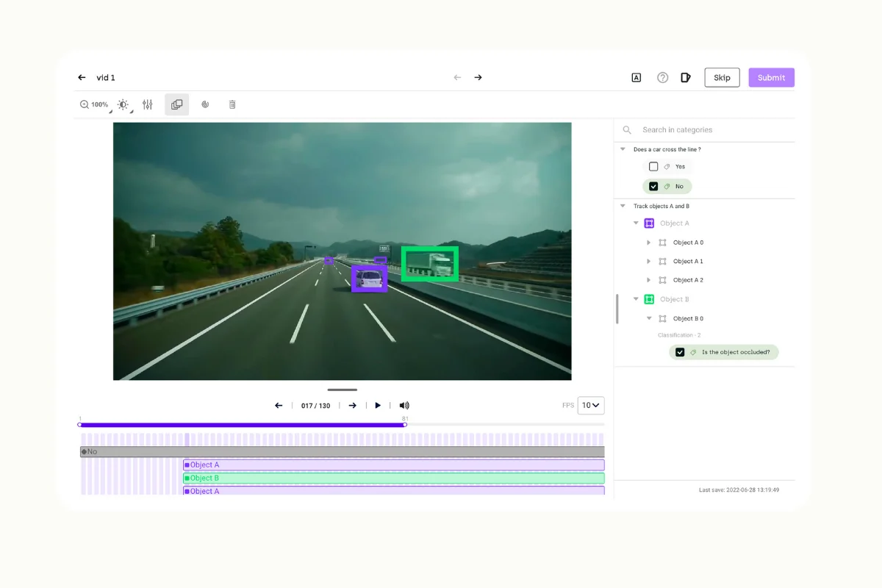The height and width of the screenshot is (588, 882).
Task: Collapse the Object A group
Action: [636, 223]
